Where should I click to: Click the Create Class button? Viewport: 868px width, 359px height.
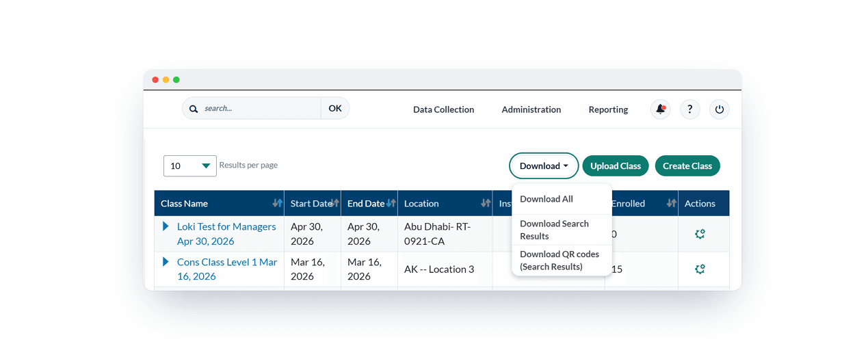coord(687,166)
